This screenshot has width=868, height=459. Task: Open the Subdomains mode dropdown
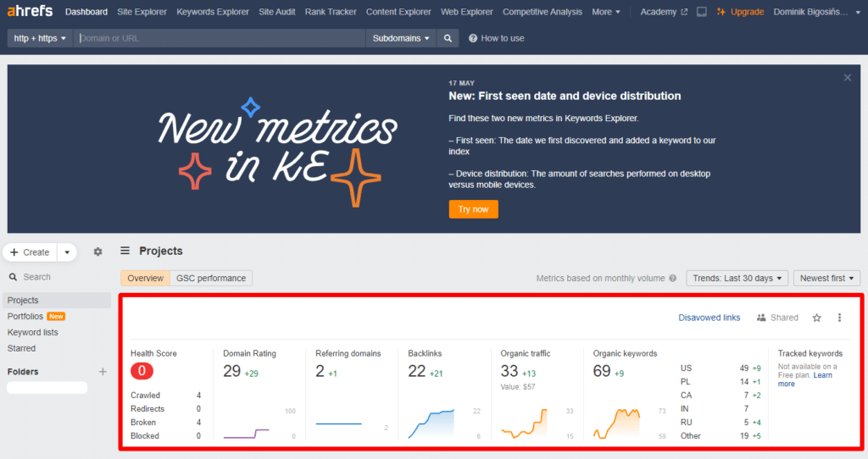401,38
